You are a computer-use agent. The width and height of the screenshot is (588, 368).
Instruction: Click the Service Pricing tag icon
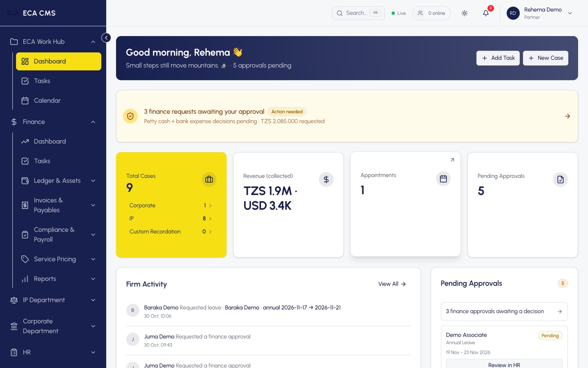coord(25,259)
